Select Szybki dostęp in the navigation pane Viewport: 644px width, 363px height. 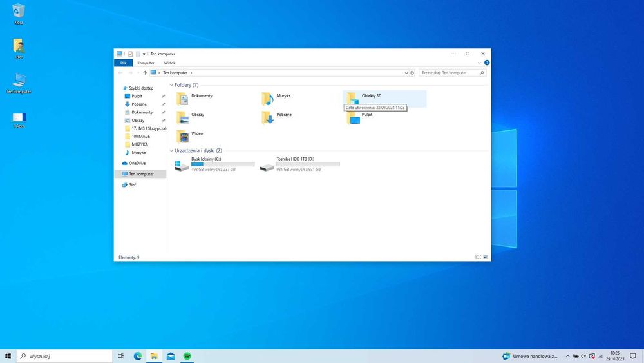tap(141, 88)
